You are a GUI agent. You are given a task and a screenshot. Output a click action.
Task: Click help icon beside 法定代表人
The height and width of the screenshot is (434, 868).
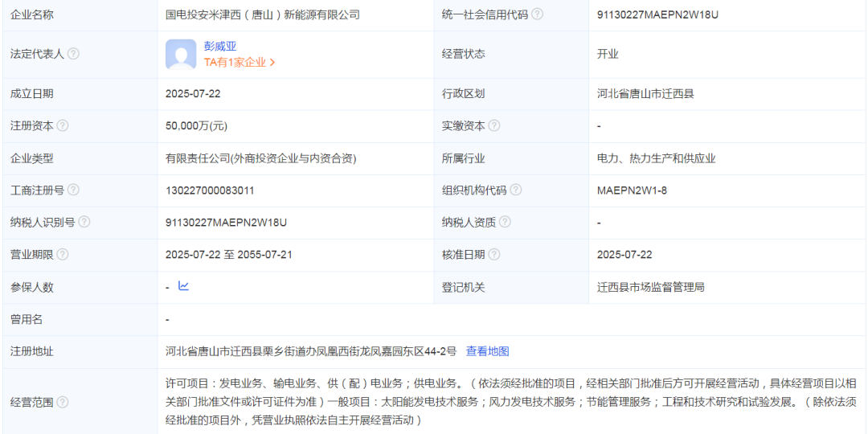coord(73,54)
